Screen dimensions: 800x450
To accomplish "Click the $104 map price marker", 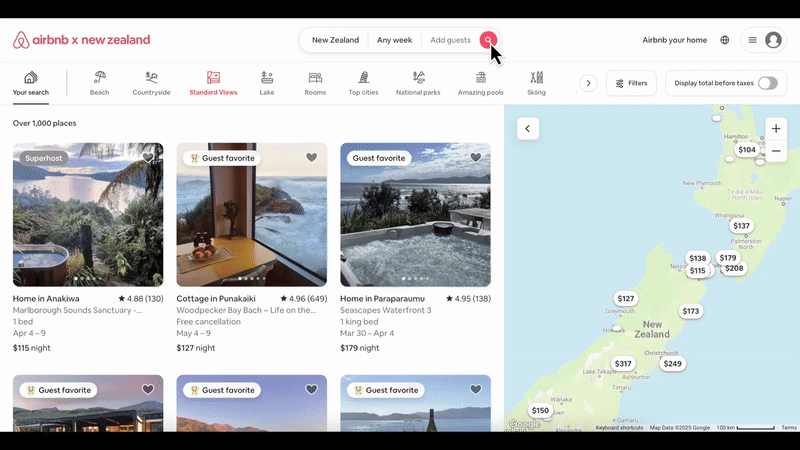I will [x=747, y=149].
